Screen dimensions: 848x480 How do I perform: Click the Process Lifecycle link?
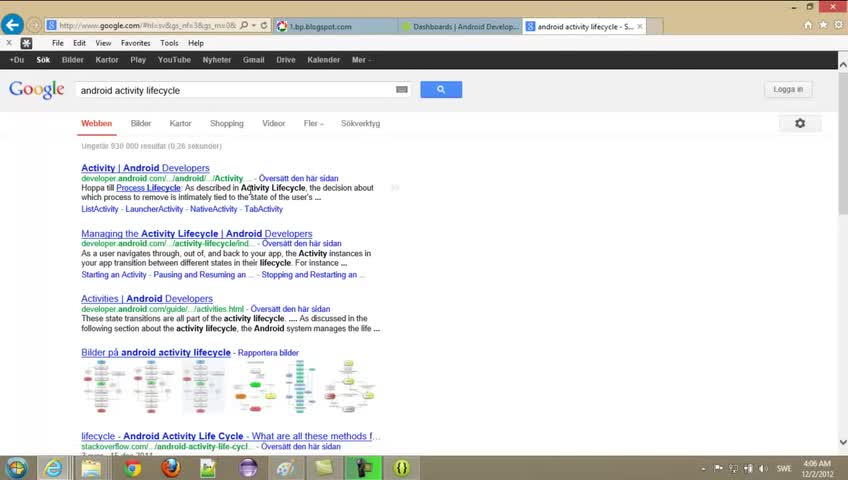tap(148, 188)
